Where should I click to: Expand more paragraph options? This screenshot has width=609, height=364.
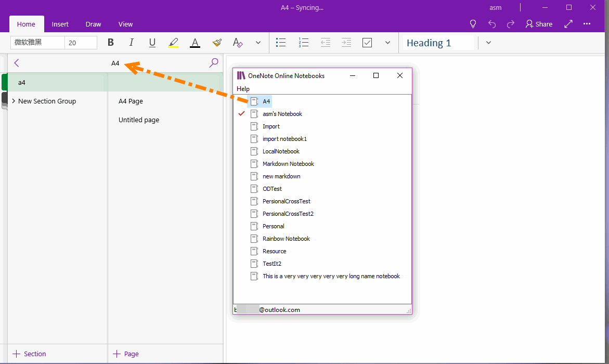click(387, 43)
